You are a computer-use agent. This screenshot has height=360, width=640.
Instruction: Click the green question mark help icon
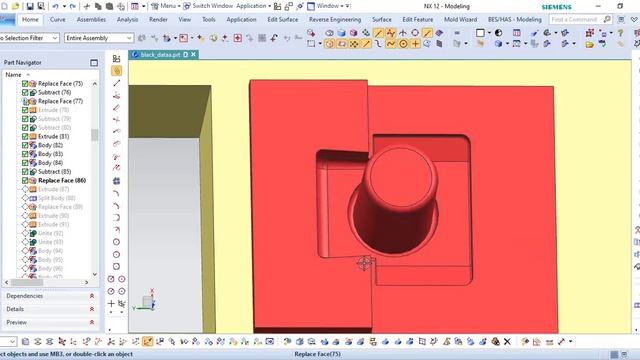[x=620, y=33]
